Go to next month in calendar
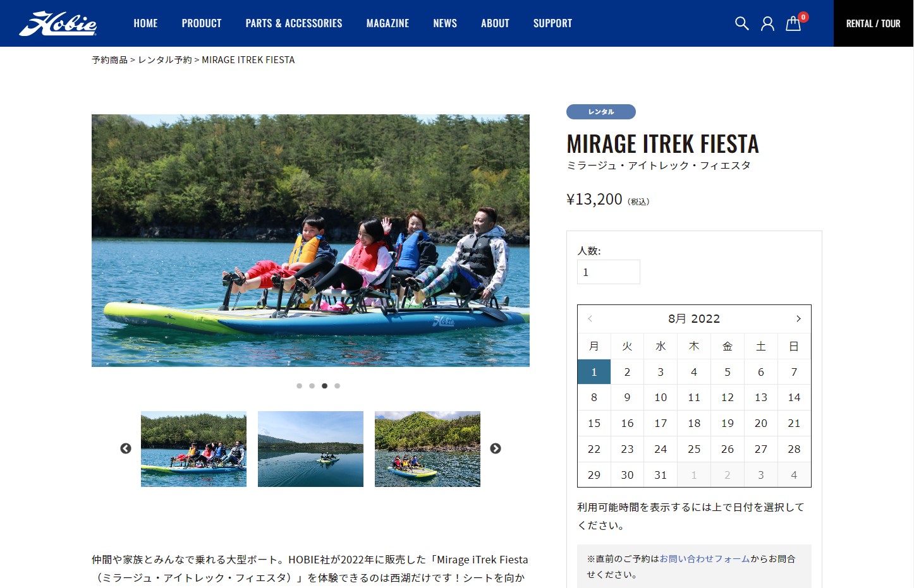This screenshot has height=588, width=914. (798, 319)
